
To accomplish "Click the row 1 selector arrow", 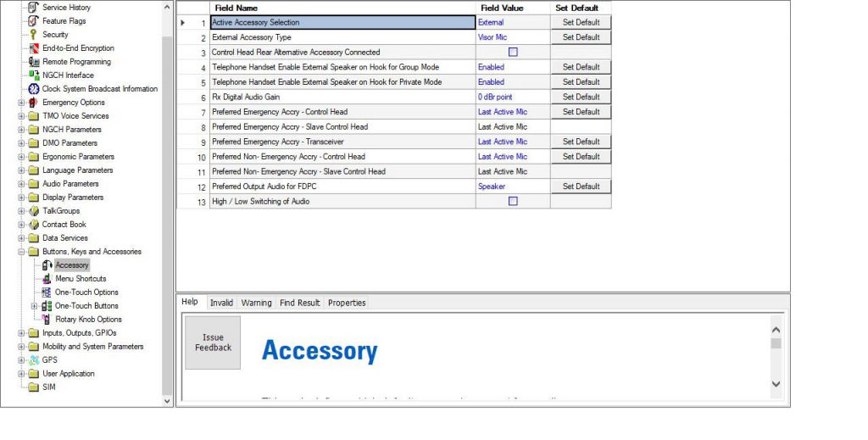I will point(183,23).
